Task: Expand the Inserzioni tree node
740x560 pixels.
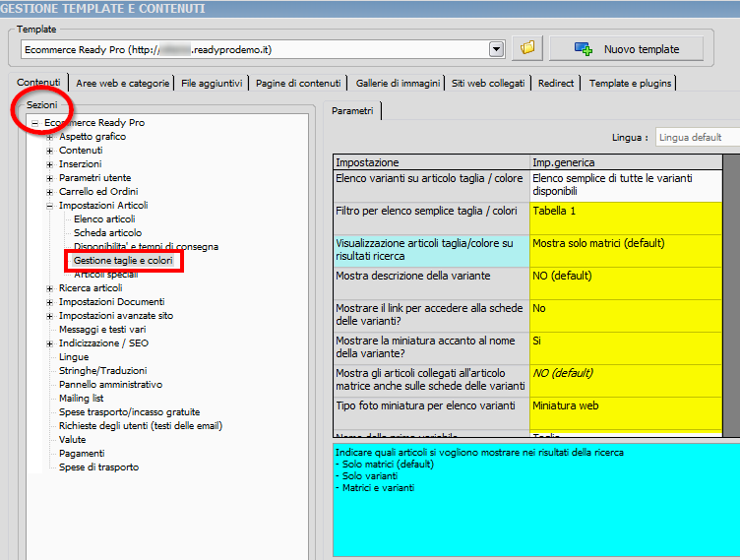Action: (x=49, y=164)
